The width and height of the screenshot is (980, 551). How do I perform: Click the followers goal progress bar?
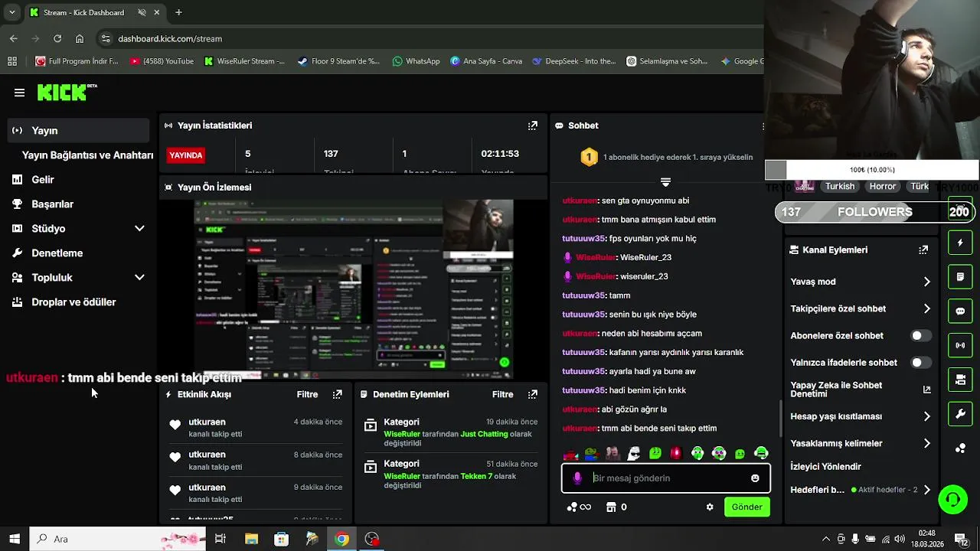(874, 212)
